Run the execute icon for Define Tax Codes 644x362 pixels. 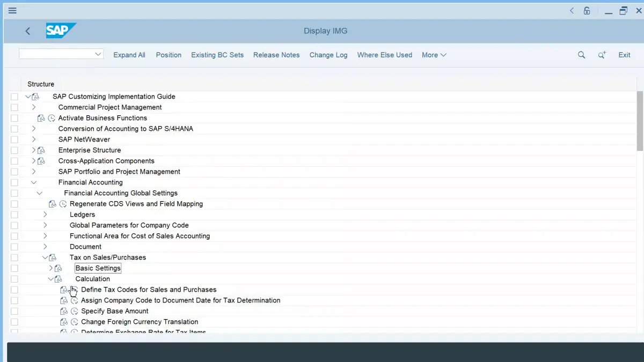tap(75, 290)
